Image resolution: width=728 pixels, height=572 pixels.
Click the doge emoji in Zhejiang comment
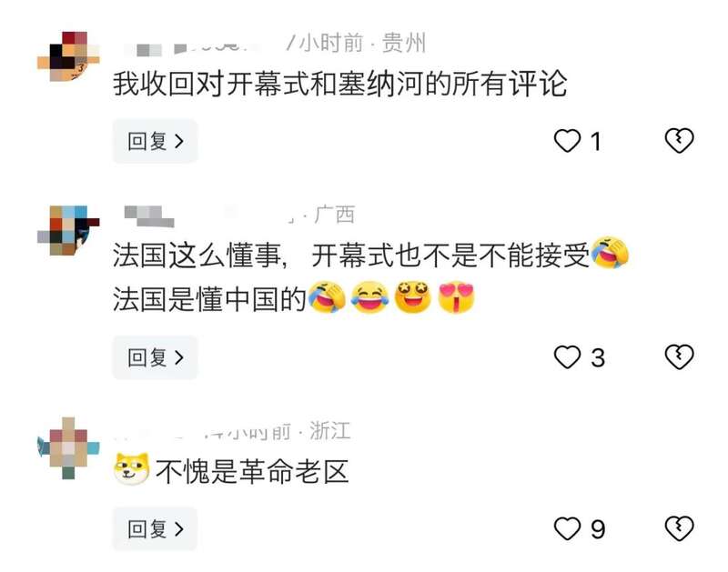click(x=131, y=469)
